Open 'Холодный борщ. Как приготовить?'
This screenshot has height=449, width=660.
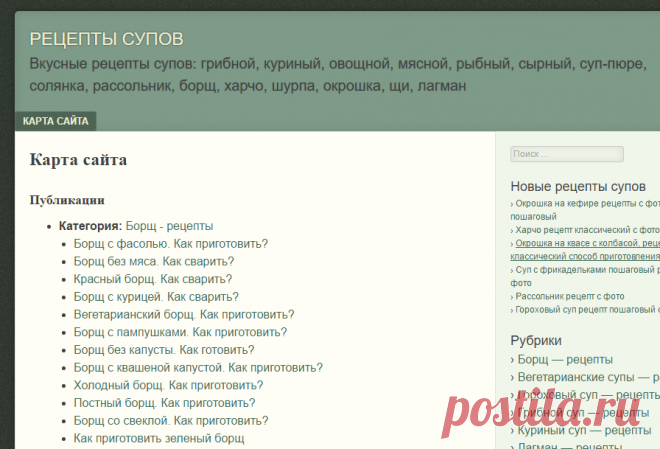[x=168, y=385]
